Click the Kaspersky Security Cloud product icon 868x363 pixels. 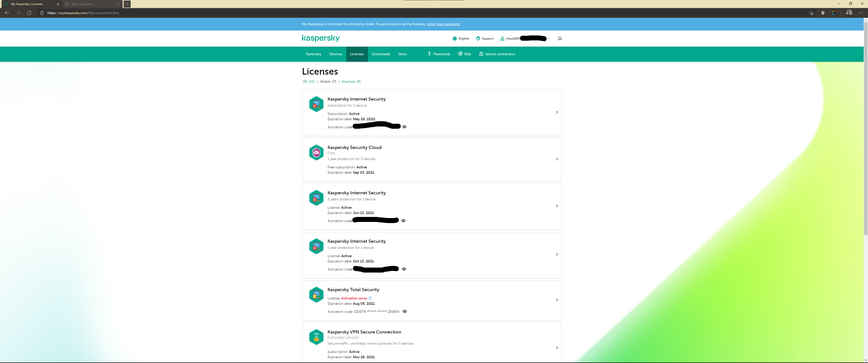click(x=316, y=153)
